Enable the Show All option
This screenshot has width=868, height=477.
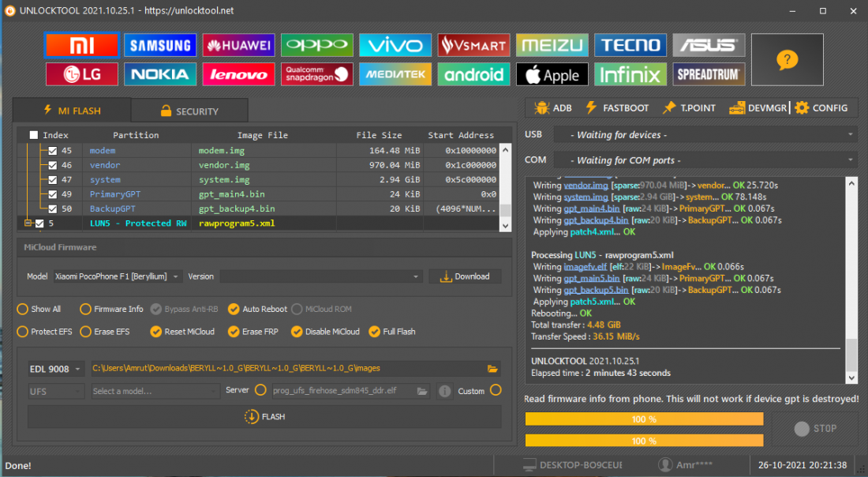click(x=23, y=309)
